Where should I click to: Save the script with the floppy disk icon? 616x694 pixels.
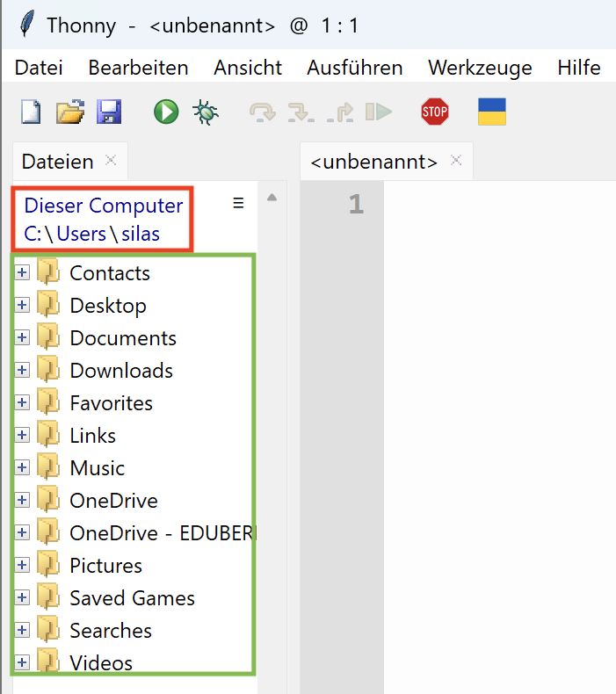[x=109, y=112]
